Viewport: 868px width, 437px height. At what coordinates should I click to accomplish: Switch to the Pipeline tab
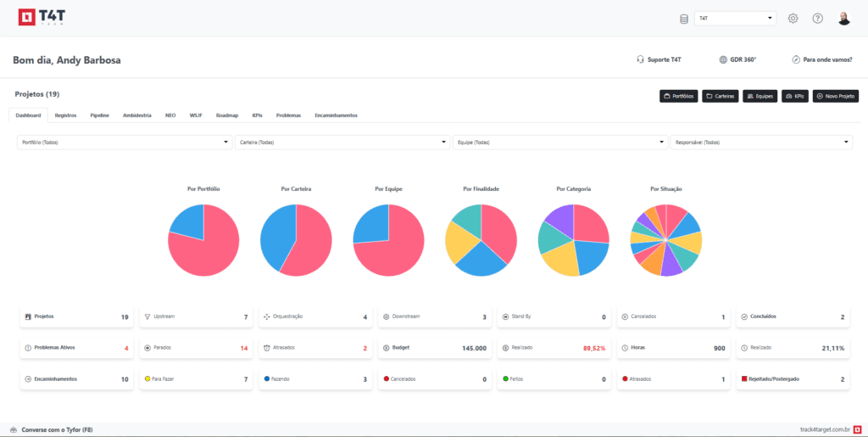(x=100, y=115)
